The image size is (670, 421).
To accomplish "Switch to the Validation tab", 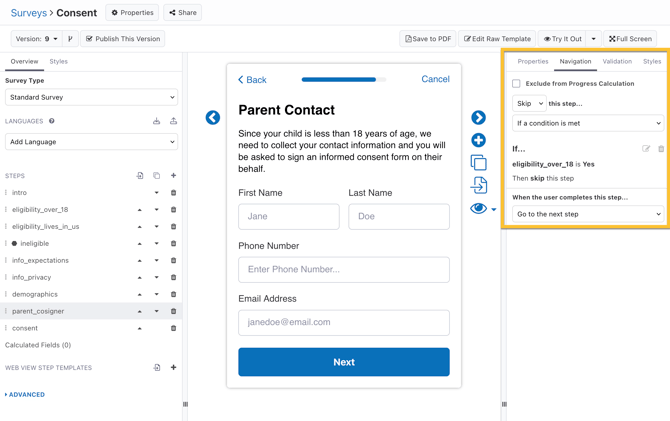I will tap(617, 62).
